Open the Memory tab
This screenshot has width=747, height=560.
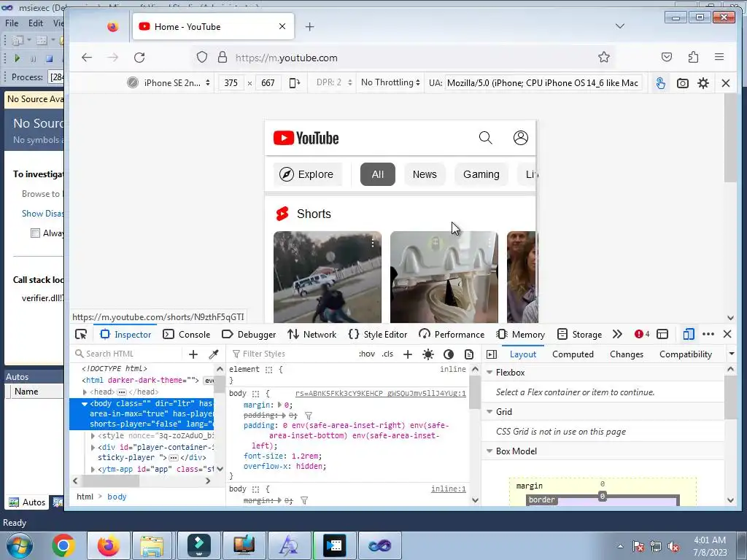(519, 334)
